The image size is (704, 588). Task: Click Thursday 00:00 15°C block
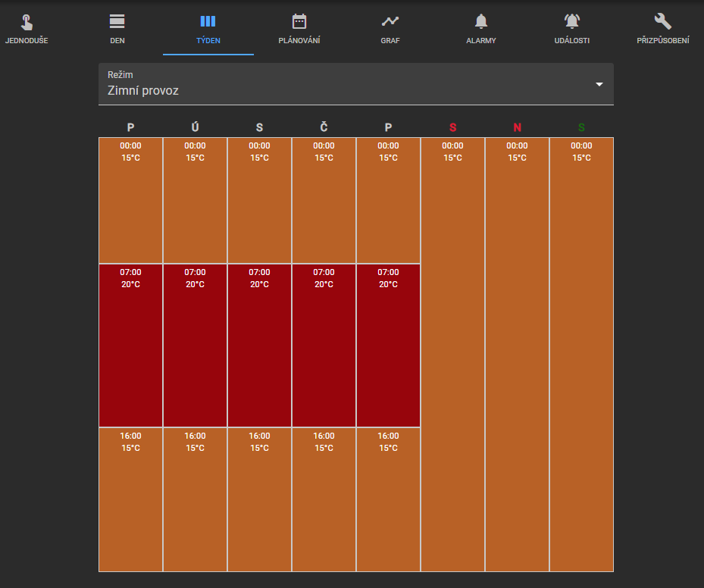point(324,200)
